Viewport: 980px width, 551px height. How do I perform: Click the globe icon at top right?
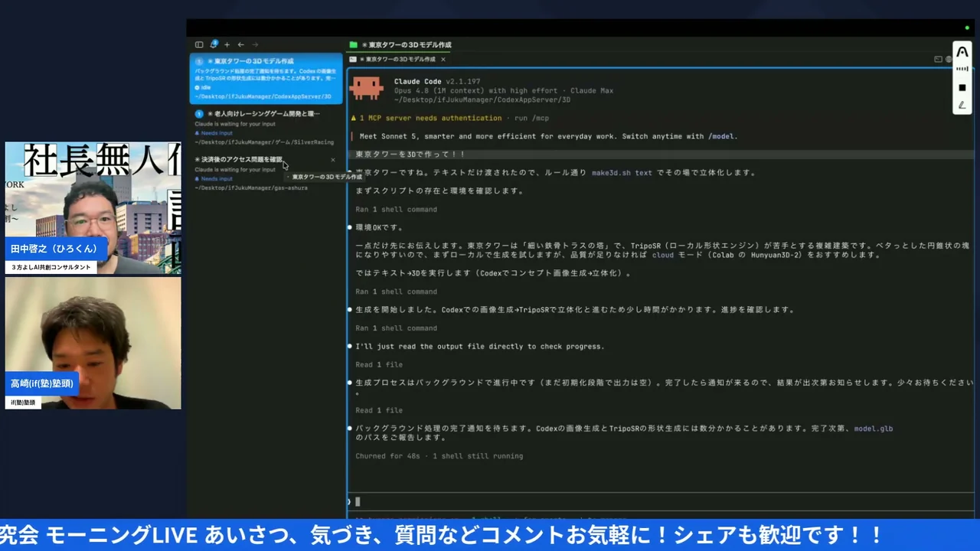click(x=949, y=59)
